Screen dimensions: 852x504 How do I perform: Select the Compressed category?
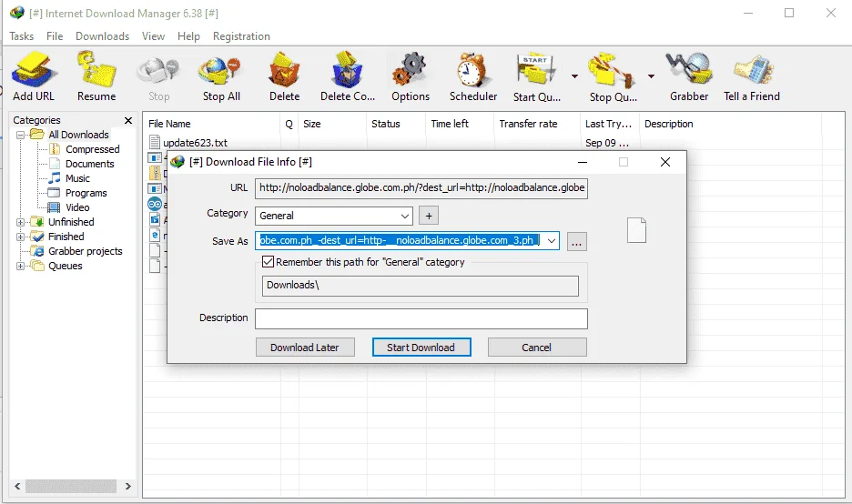(92, 149)
